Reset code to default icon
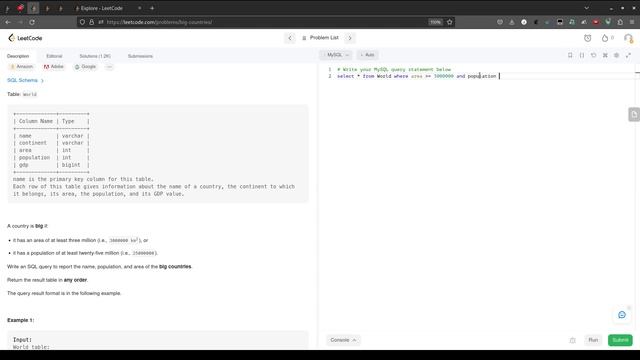640x360 pixels. tap(593, 55)
